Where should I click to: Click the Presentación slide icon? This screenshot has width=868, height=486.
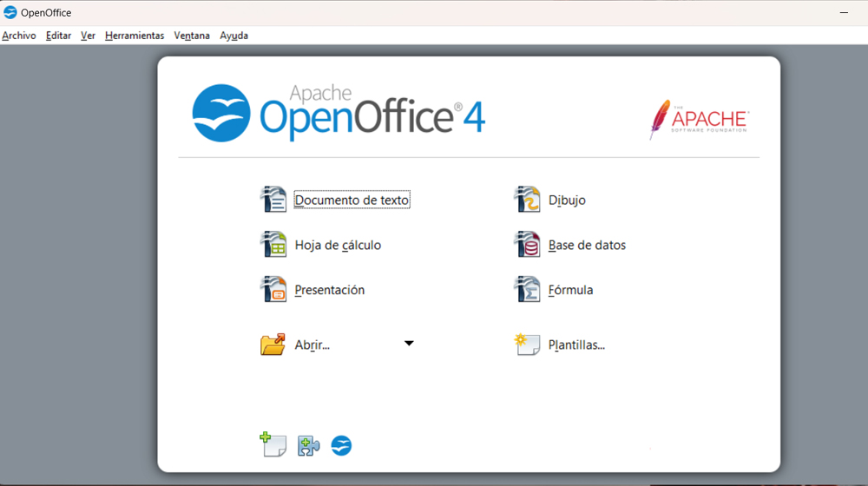(273, 289)
